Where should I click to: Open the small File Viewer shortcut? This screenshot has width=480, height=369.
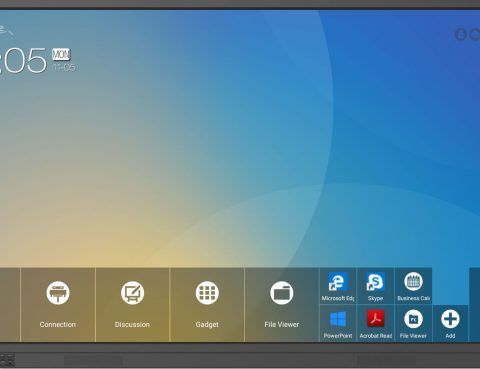(413, 324)
